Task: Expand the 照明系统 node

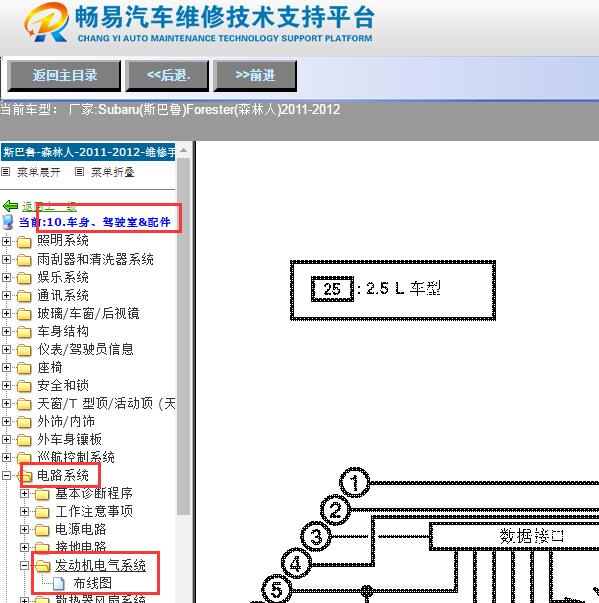Action: pos(6,241)
